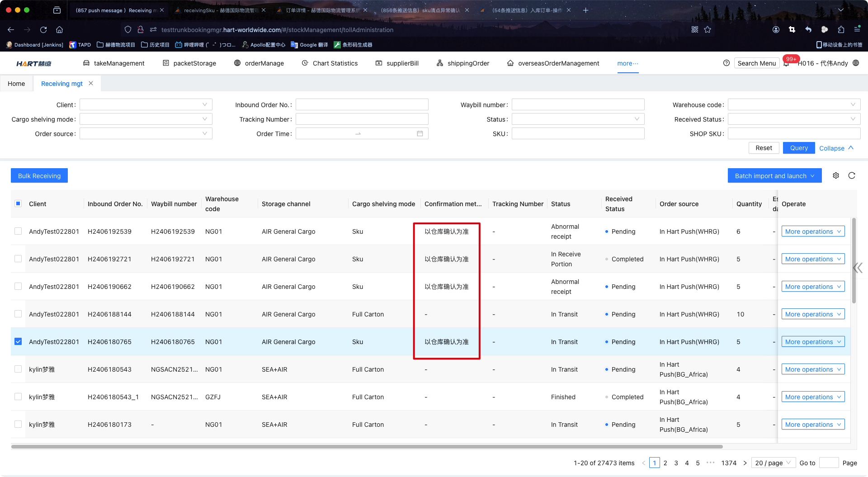Click the notification bell with 99+ badge

[787, 63]
